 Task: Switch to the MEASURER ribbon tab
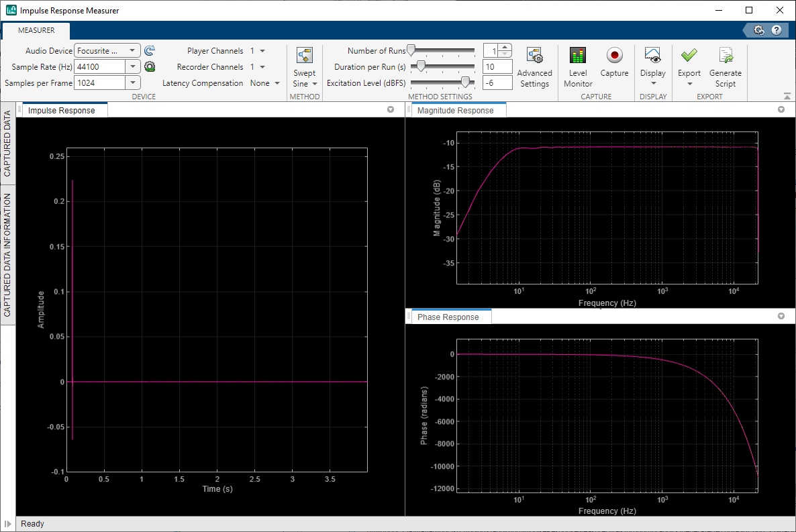36,30
